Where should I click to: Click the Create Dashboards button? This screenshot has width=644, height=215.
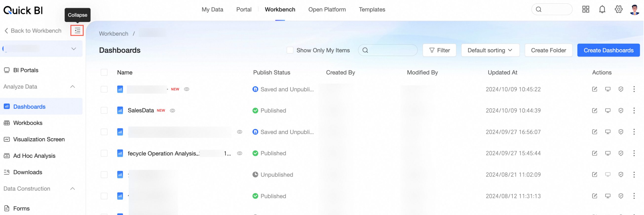pos(608,50)
